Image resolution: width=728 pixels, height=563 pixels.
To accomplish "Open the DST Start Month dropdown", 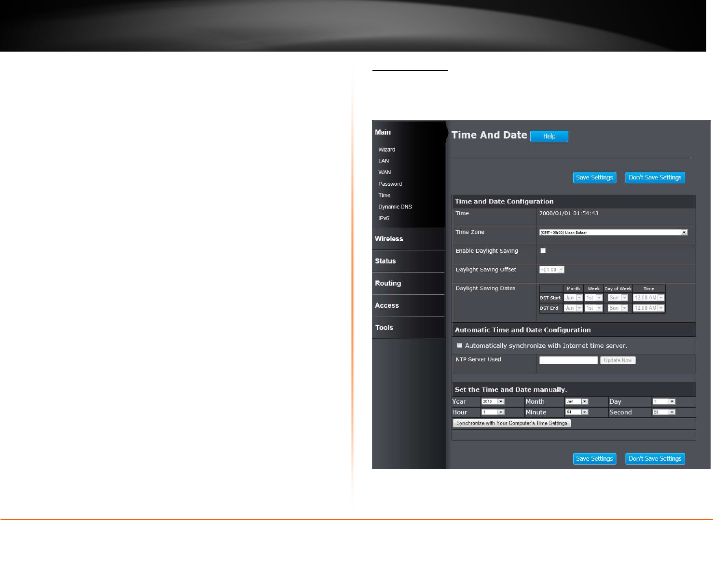I will click(573, 298).
